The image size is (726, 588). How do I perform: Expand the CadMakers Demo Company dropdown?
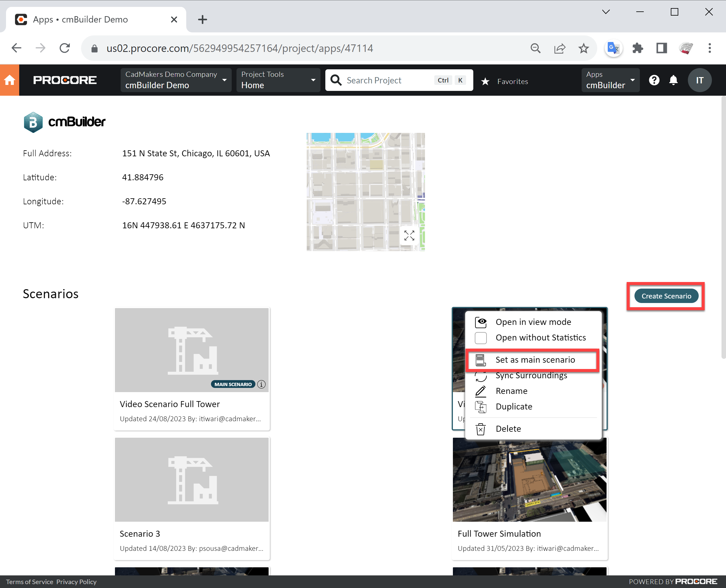point(224,80)
